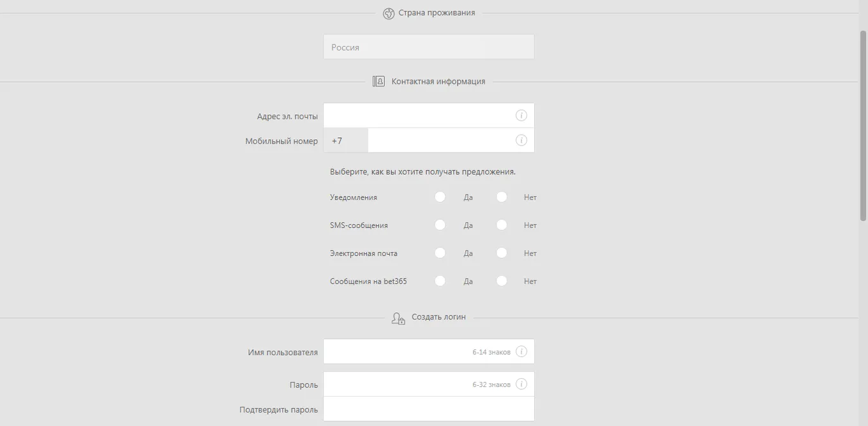Select Да for Сообщения на bet365

[440, 280]
